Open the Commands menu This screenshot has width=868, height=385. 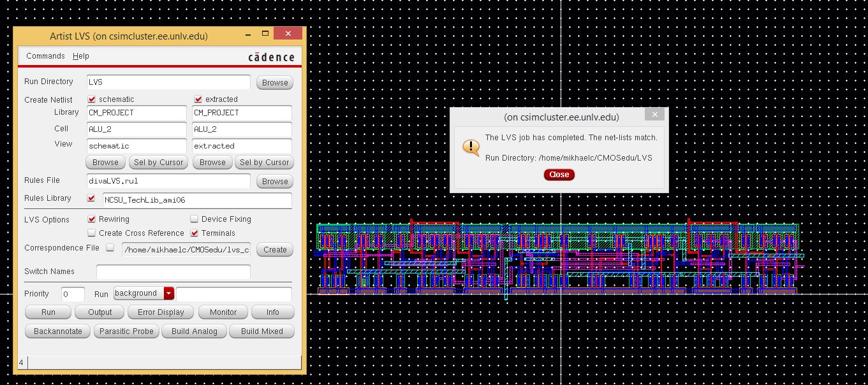45,56
